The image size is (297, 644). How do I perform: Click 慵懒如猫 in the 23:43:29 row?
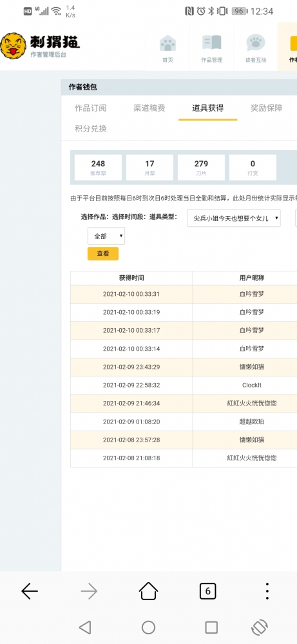[252, 367]
